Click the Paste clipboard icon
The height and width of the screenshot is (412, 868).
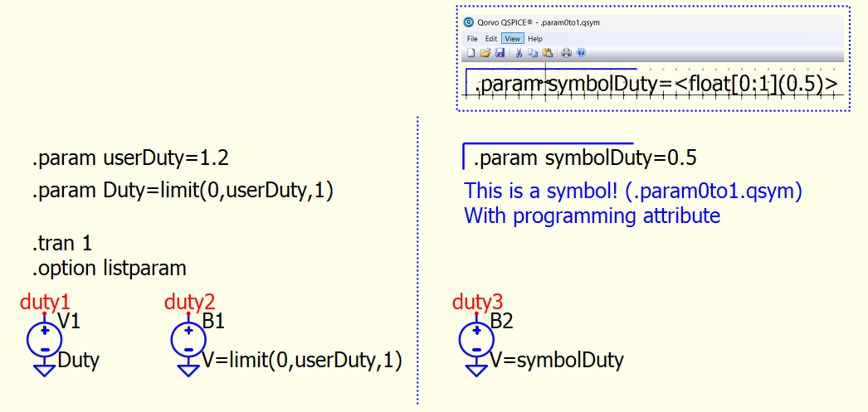548,53
